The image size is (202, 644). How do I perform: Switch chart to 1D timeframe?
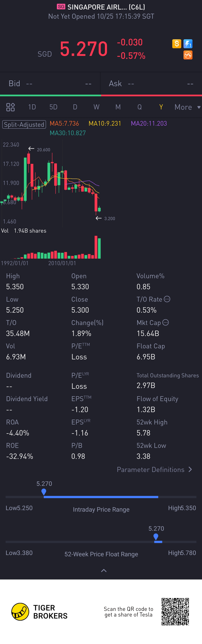[32, 107]
